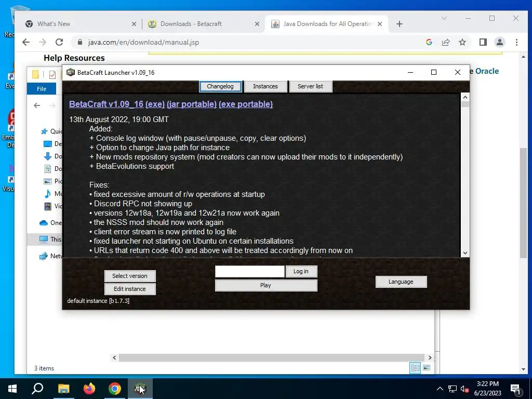Click the Chrome address bar URL

(x=143, y=43)
